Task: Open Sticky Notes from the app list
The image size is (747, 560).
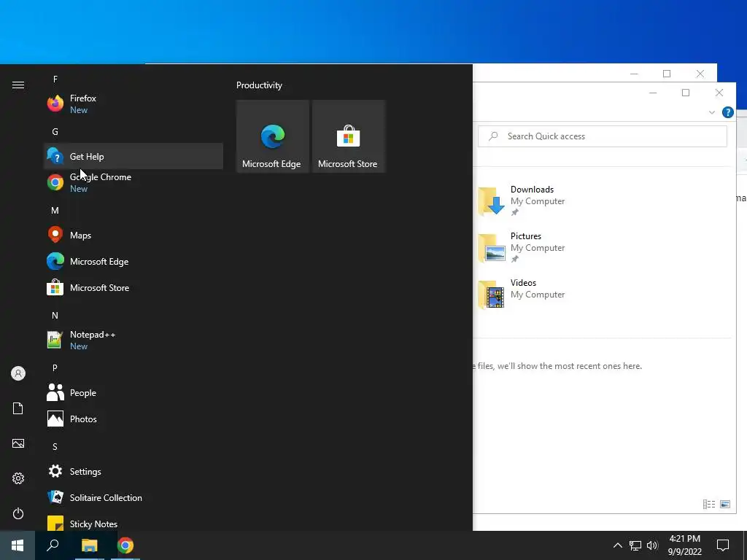Action: [133, 522]
